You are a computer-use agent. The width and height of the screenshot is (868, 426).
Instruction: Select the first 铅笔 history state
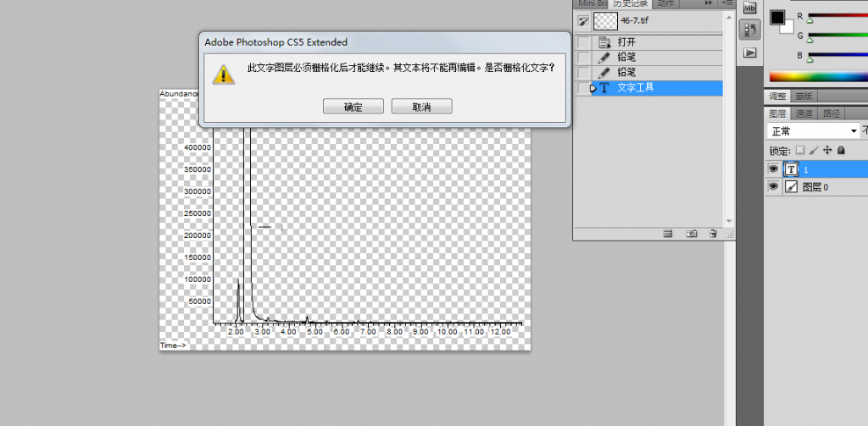coord(657,58)
